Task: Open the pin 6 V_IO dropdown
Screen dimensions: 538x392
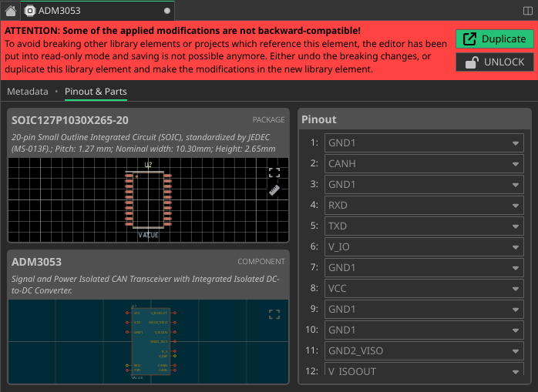Action: coord(424,247)
